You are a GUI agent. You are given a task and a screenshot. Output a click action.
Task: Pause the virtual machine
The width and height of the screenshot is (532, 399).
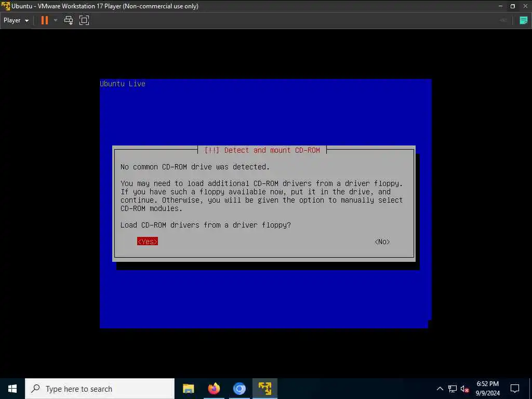click(45, 20)
